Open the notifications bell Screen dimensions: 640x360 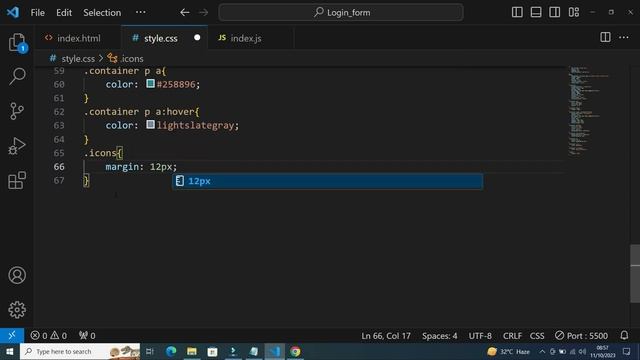tap(624, 336)
